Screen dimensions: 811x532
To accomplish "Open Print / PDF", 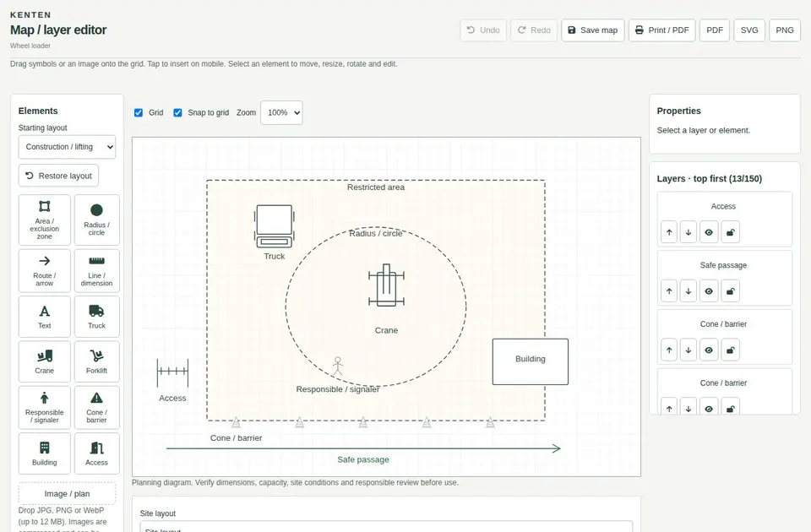I will (662, 30).
